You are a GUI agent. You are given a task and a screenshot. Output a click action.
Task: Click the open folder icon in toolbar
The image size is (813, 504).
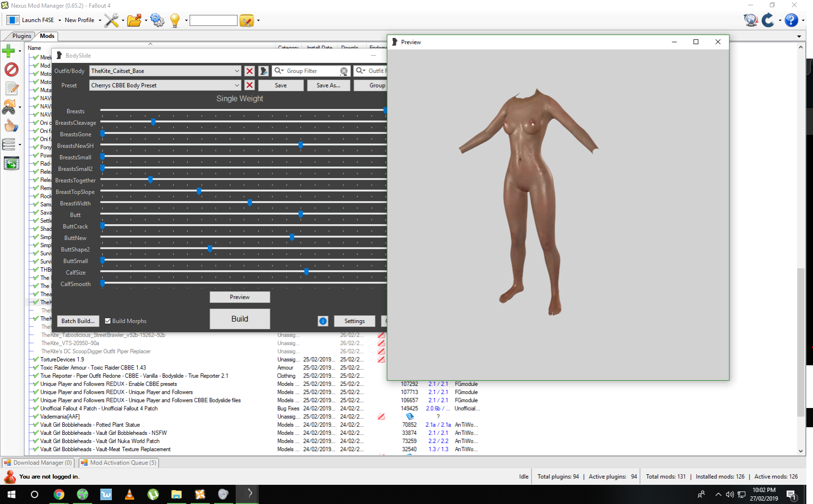(x=134, y=20)
